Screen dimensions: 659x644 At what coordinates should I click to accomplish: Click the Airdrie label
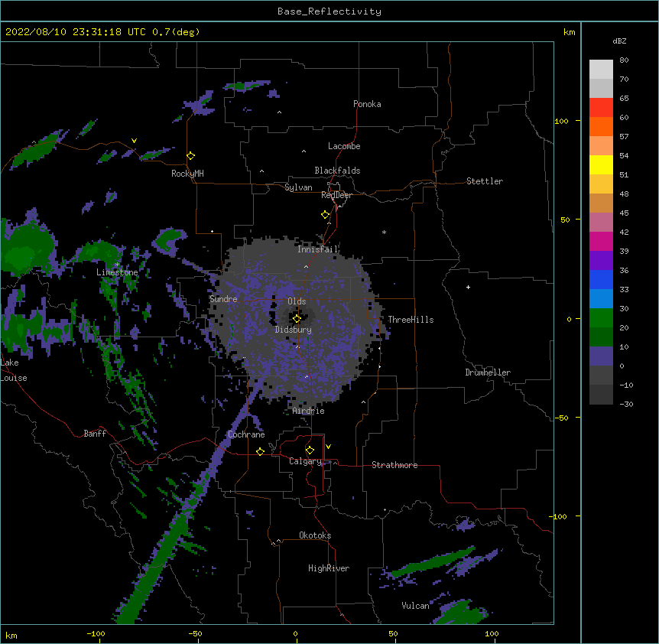click(x=308, y=411)
